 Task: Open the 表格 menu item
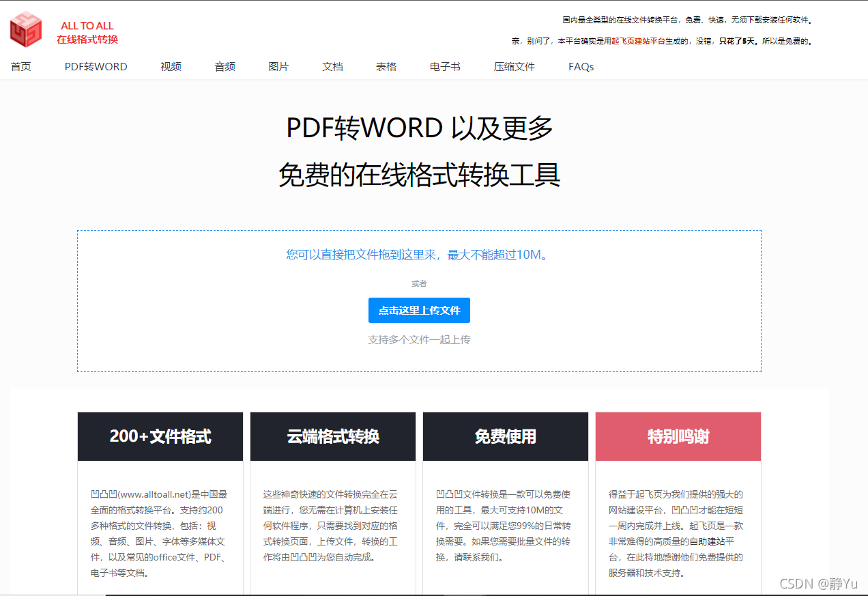click(386, 67)
